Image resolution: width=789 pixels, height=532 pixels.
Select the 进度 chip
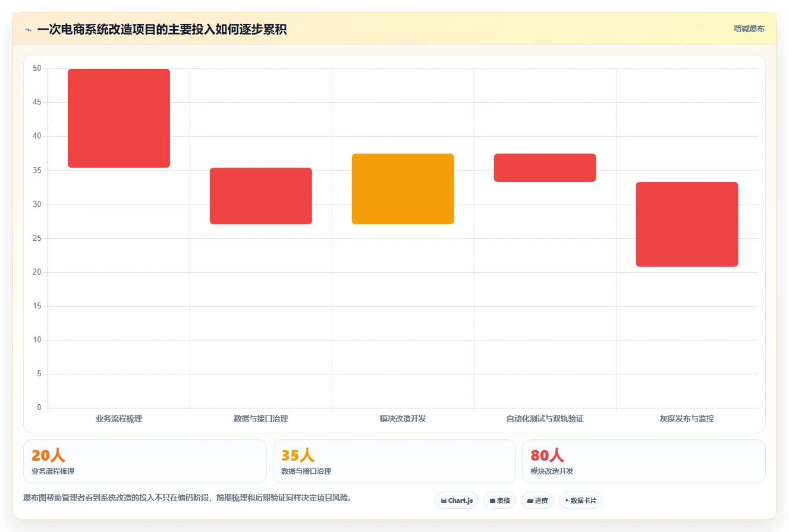537,500
